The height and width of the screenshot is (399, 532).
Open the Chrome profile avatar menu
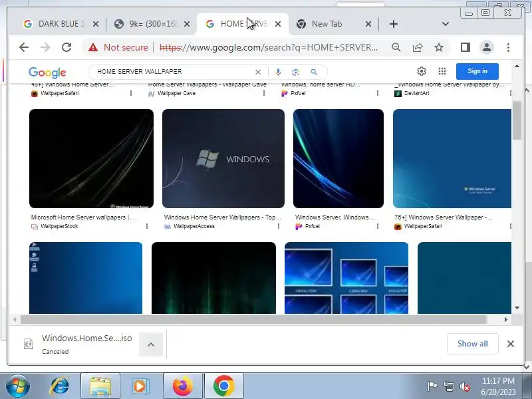point(487,47)
